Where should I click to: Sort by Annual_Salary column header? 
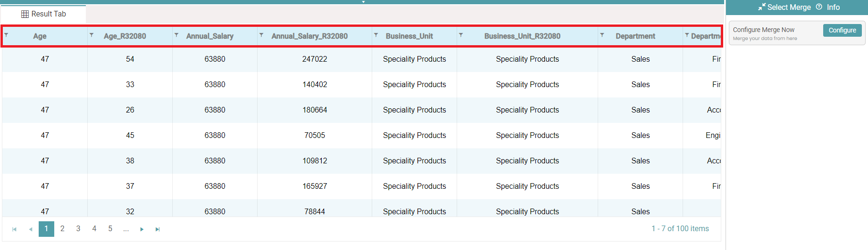click(210, 36)
